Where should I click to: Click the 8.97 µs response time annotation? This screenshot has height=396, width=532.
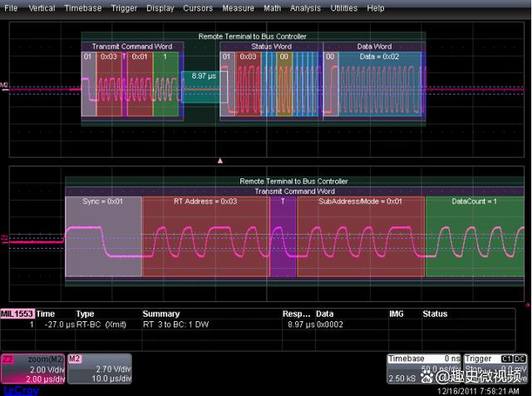click(204, 76)
